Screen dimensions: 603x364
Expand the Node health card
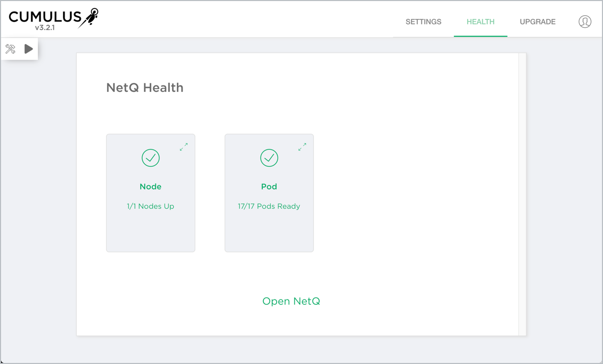coord(184,147)
